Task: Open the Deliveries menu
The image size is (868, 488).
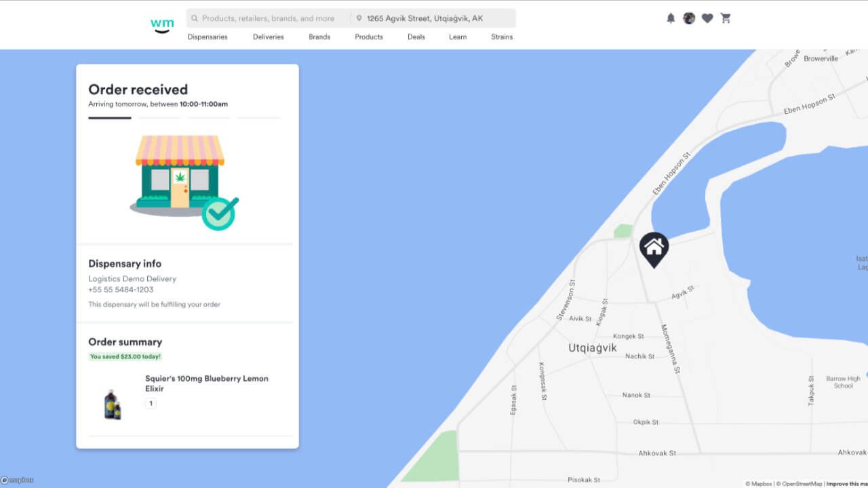Action: click(269, 37)
